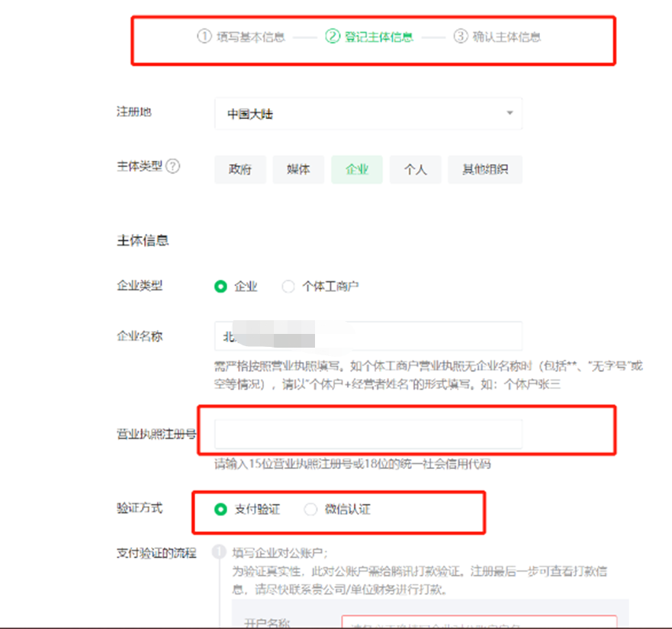This screenshot has width=672, height=629.
Task: Click the circled 1 step icon at top
Action: coord(204,37)
